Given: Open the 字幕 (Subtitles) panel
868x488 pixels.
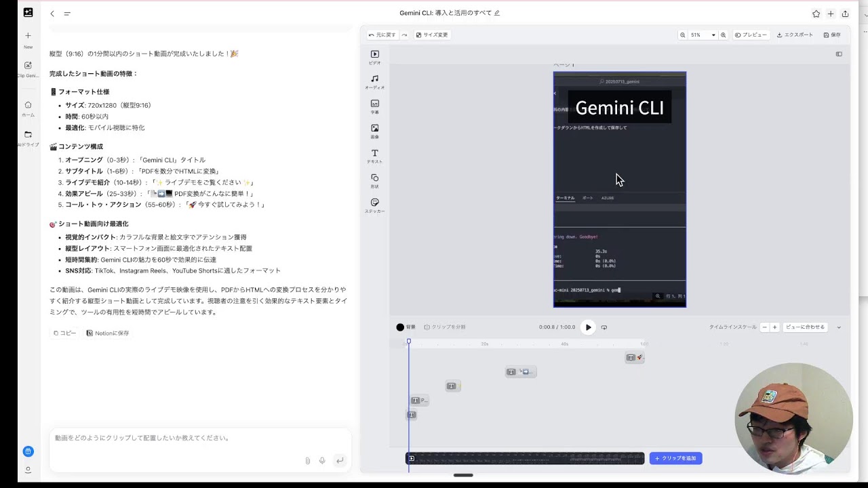Looking at the screenshot, I should tap(375, 106).
